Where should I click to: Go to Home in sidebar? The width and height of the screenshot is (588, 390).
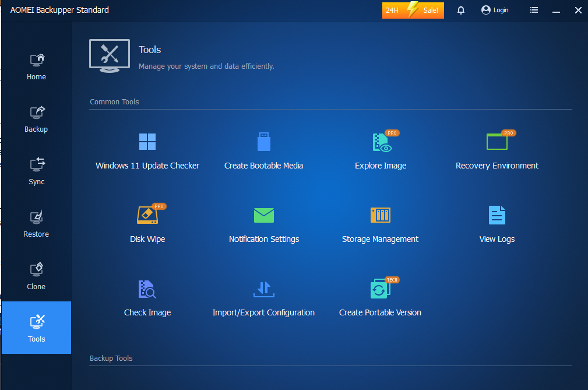(x=36, y=67)
